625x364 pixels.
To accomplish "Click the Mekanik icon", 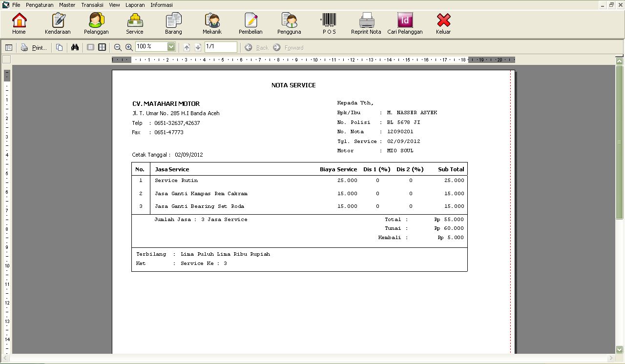I will [211, 22].
